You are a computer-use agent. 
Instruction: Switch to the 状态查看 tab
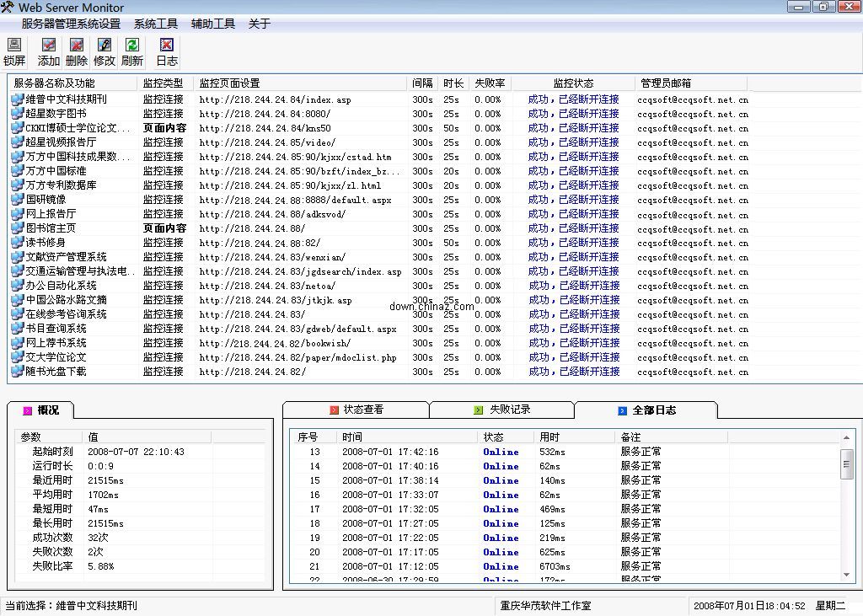356,410
